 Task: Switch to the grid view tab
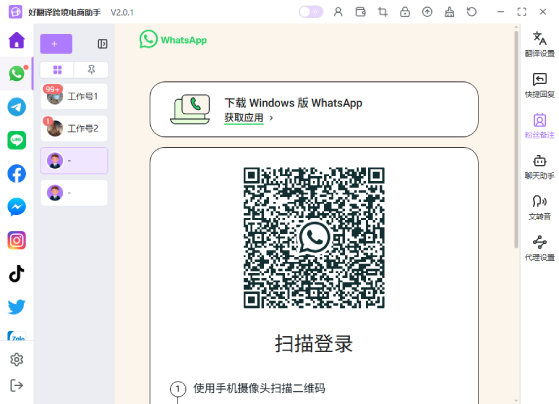(x=57, y=70)
